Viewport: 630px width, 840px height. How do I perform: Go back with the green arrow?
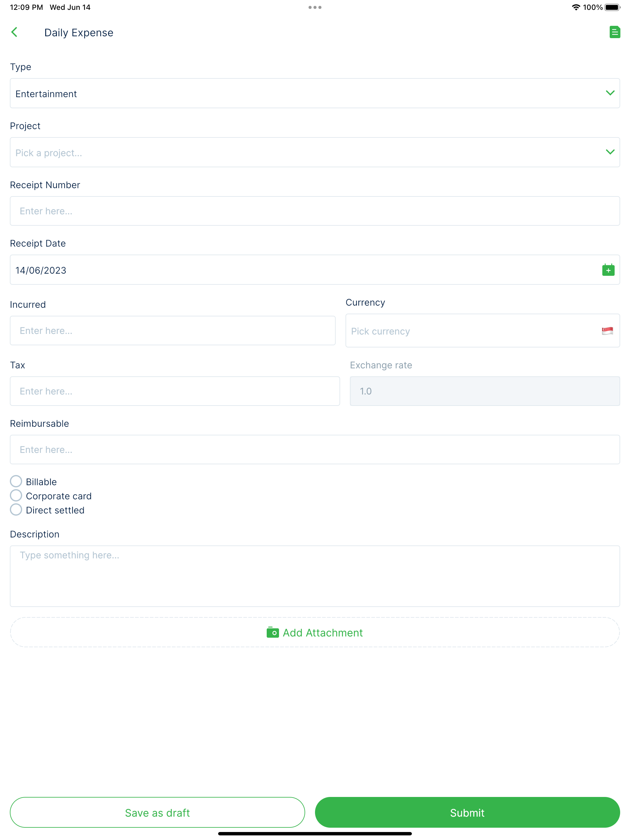tap(14, 32)
